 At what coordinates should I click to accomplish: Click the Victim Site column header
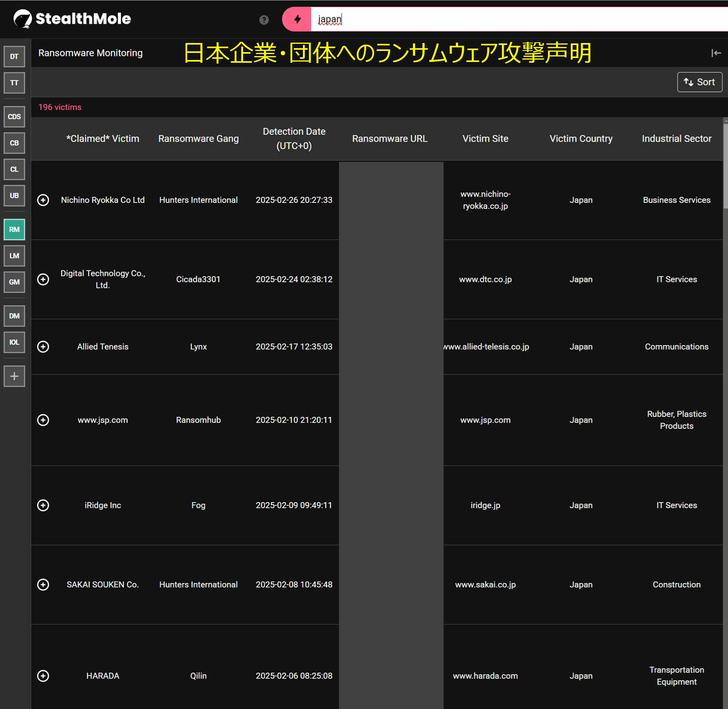point(485,139)
